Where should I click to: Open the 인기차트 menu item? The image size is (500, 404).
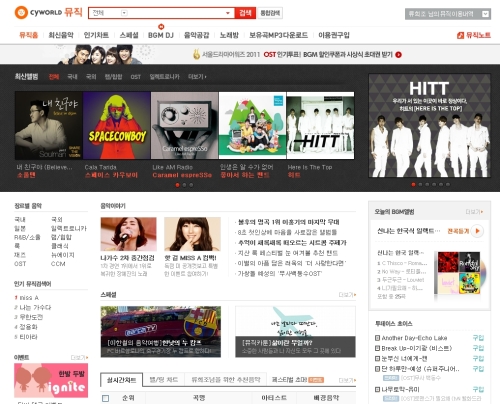pos(96,35)
